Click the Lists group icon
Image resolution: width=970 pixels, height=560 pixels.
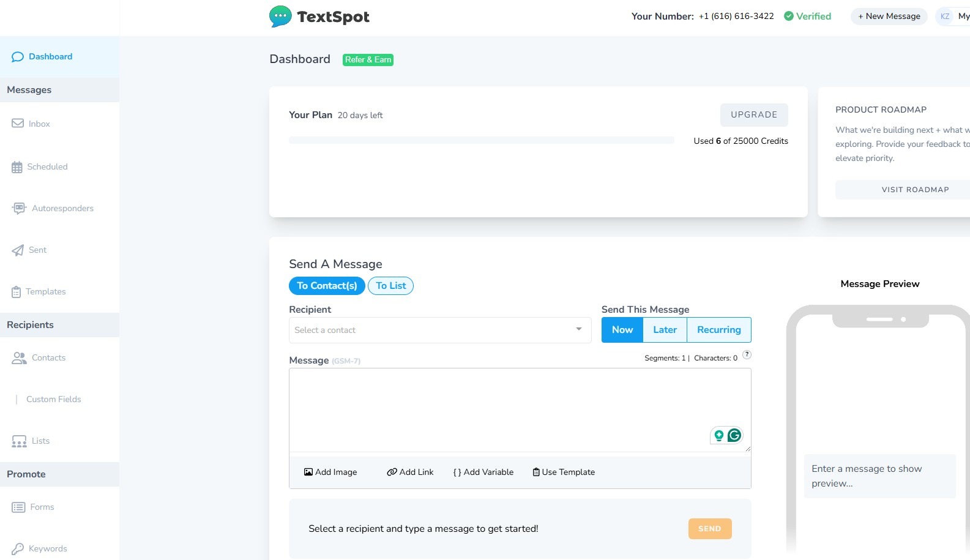(x=19, y=441)
